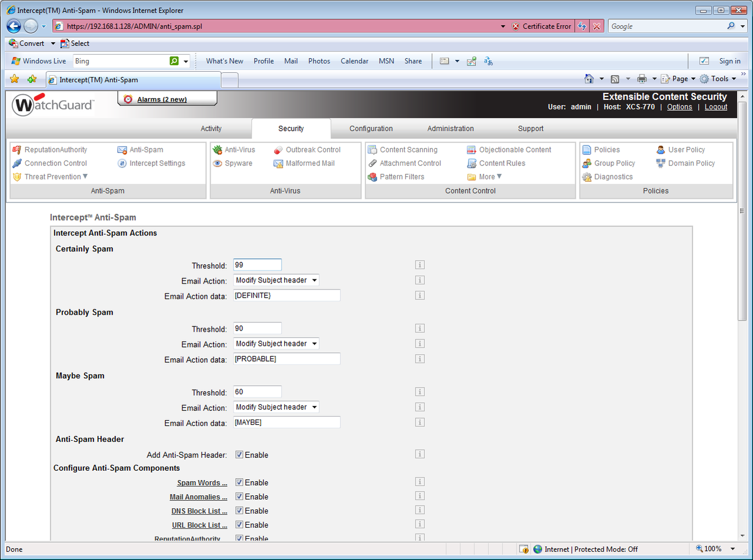Click the Objectionable Content icon

pos(472,150)
